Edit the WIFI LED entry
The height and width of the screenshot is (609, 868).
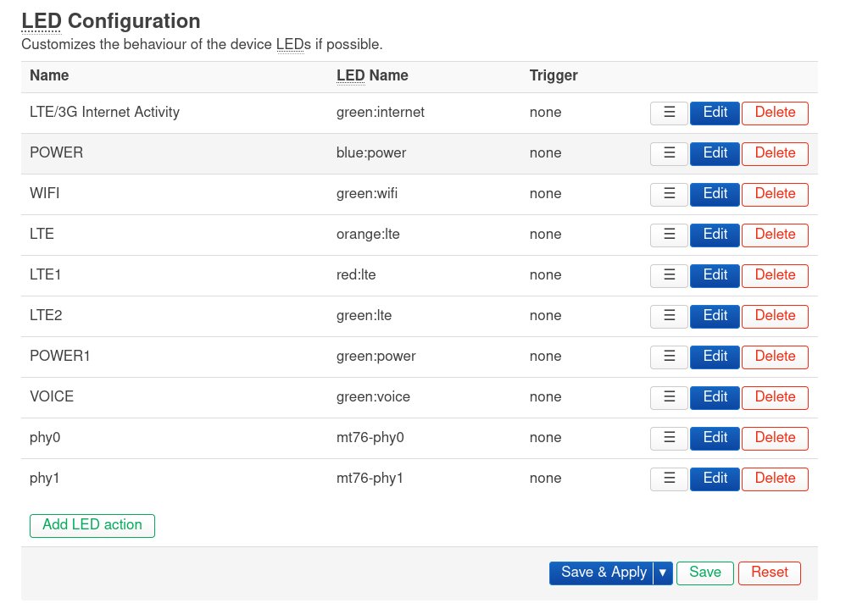point(715,194)
